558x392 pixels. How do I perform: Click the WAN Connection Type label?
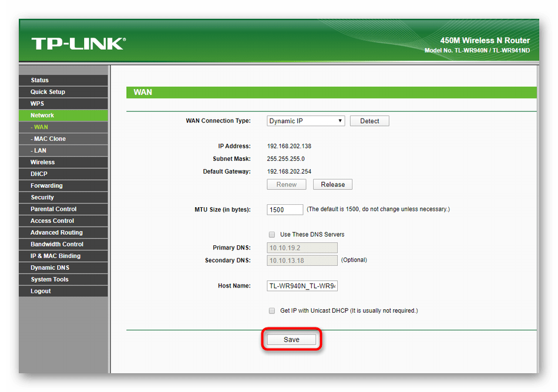pyautogui.click(x=218, y=121)
